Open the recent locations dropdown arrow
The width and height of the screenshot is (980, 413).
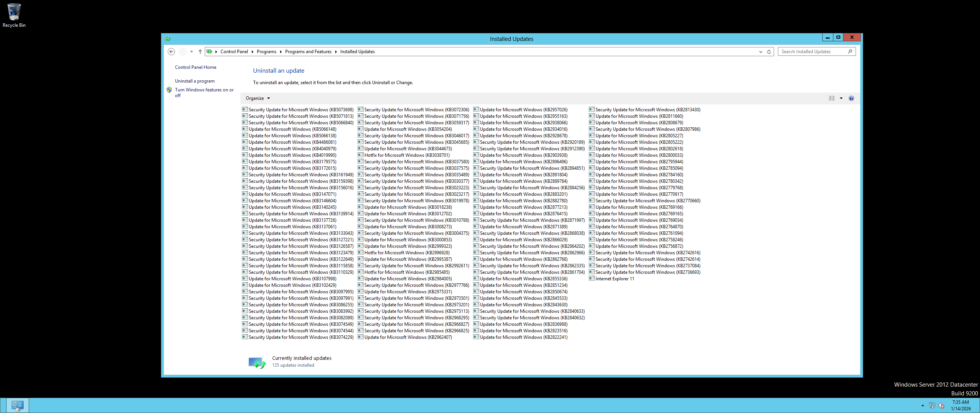tap(191, 52)
